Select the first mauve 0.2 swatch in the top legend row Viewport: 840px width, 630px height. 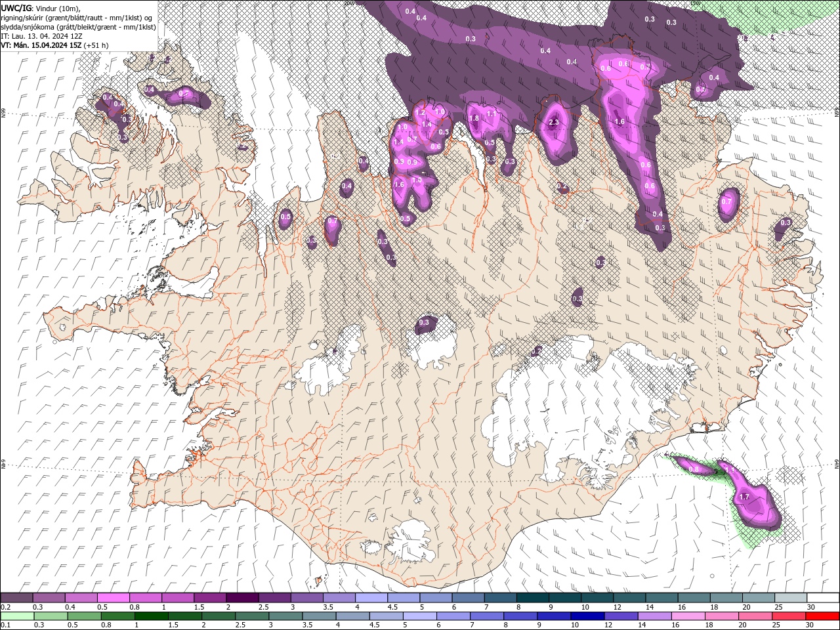16,598
